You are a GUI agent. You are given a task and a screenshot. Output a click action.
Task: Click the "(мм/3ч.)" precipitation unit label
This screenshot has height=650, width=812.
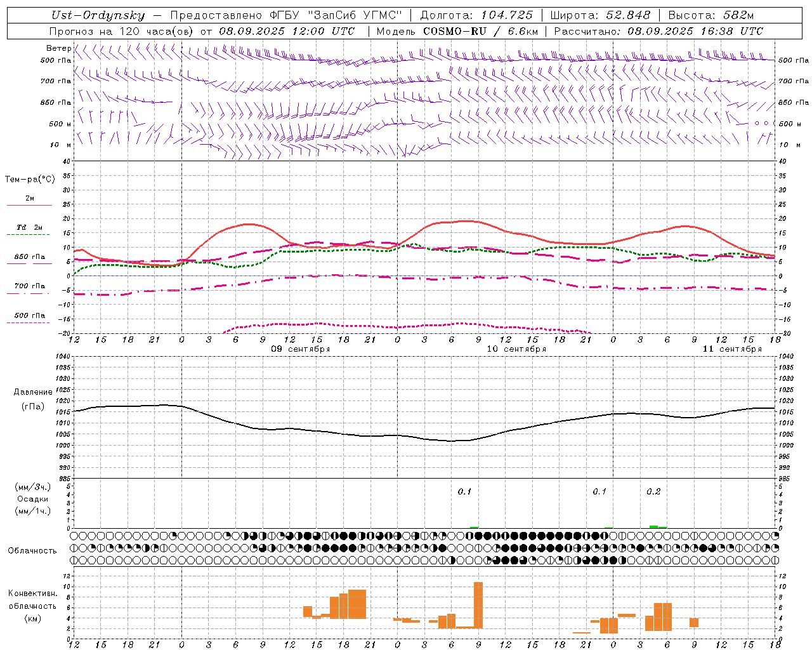32,487
